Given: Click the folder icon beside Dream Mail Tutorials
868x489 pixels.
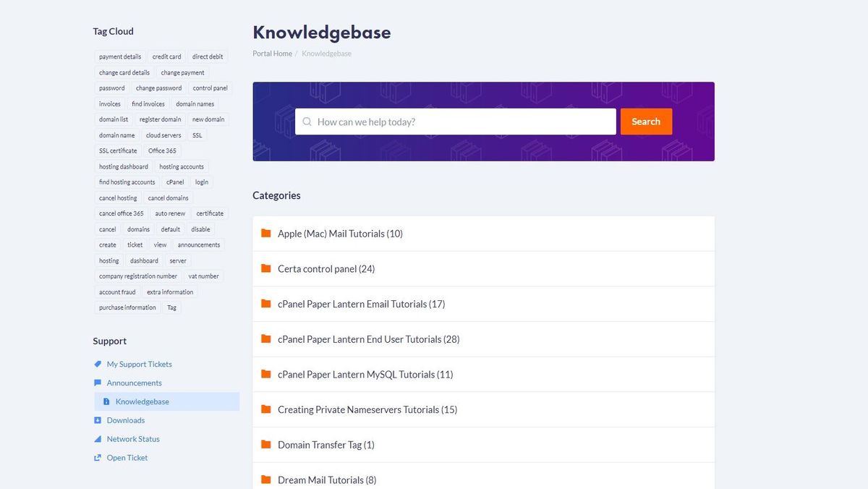Looking at the screenshot, I should tap(265, 480).
